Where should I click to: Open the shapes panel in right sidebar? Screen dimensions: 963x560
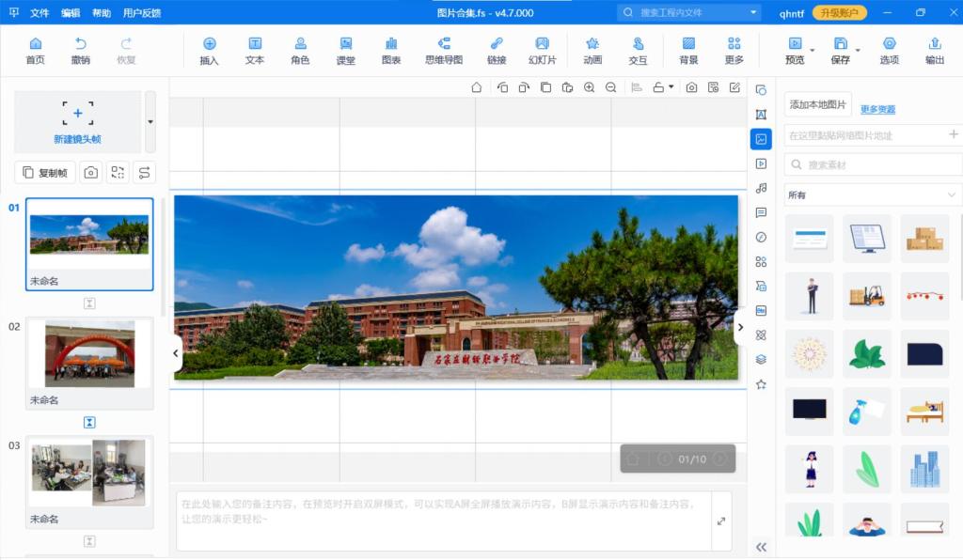click(761, 90)
